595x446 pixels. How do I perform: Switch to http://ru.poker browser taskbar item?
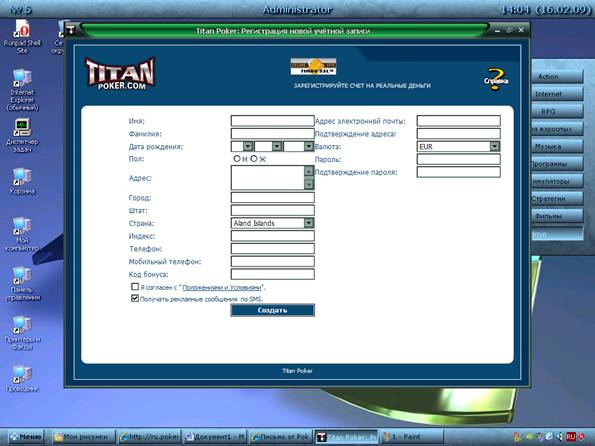click(149, 437)
